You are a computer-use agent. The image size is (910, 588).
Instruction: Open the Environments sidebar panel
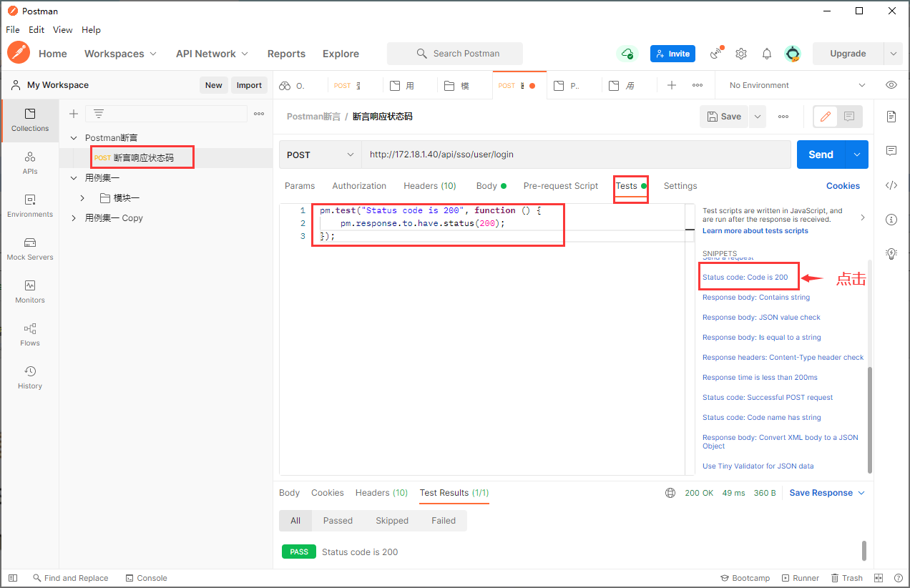pos(30,206)
